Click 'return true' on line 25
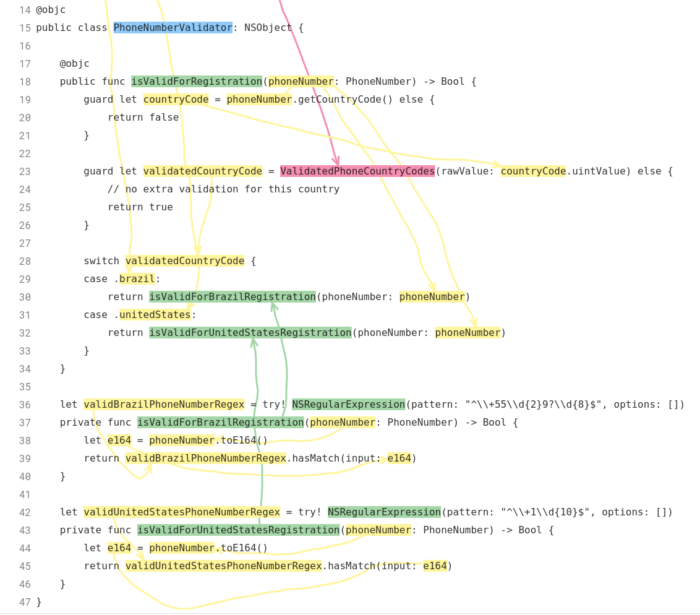Screen dimensions: 700x615 pyautogui.click(x=140, y=207)
